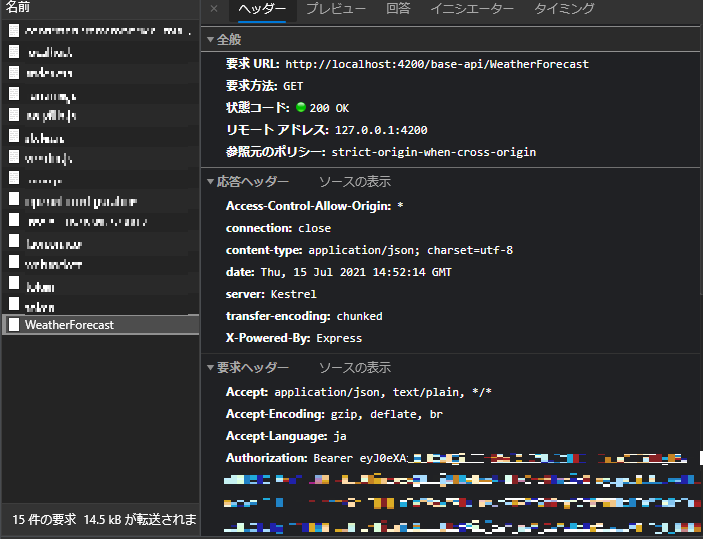Click the 要求 URL value http://localhost:4200/base-api/WeatherForecast
Image resolution: width=703 pixels, height=539 pixels.
tap(437, 64)
